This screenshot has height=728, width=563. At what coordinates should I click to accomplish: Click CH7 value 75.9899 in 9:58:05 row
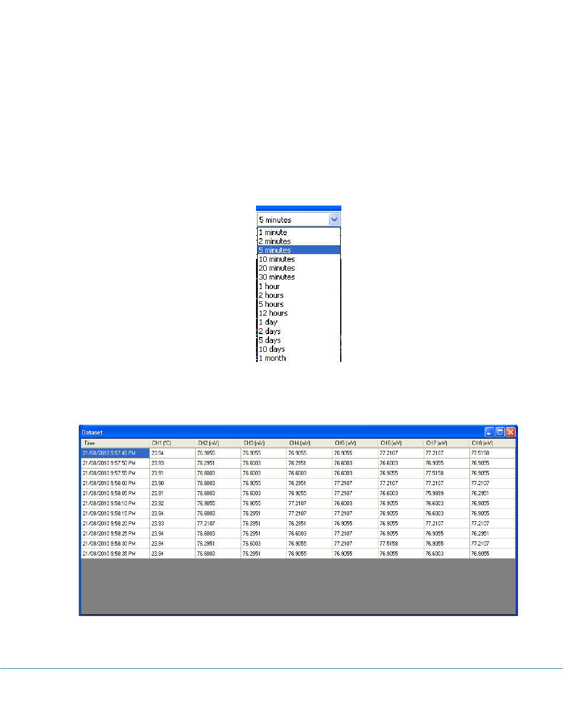446,493
